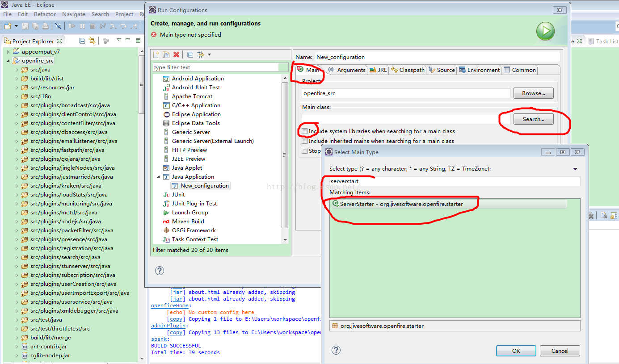Select Maven Build configuration type

click(188, 221)
